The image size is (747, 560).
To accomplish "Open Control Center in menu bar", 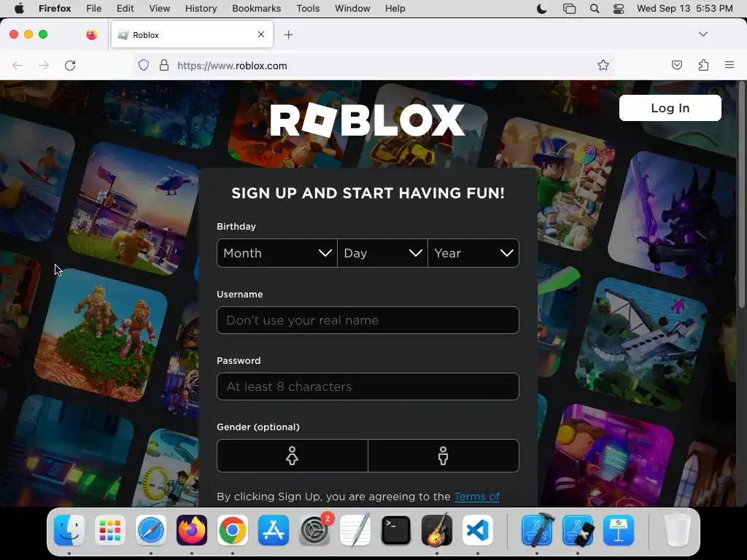I will point(619,9).
